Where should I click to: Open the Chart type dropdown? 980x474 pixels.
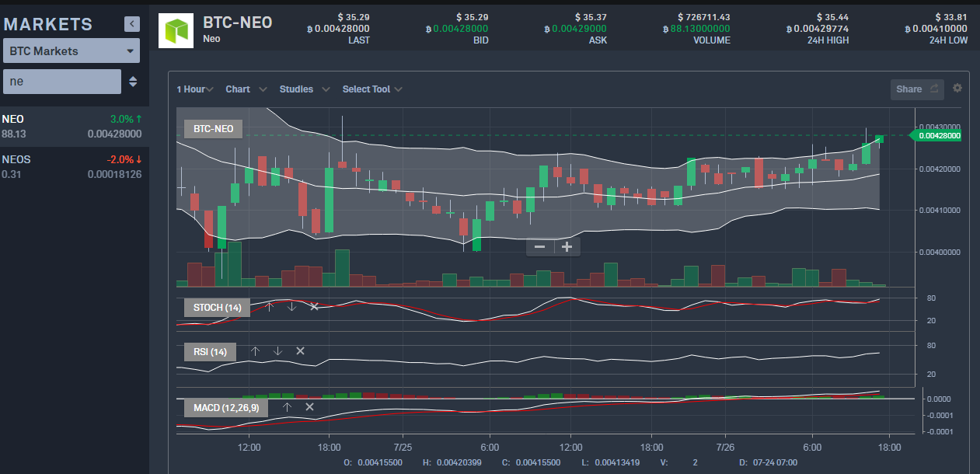[246, 89]
